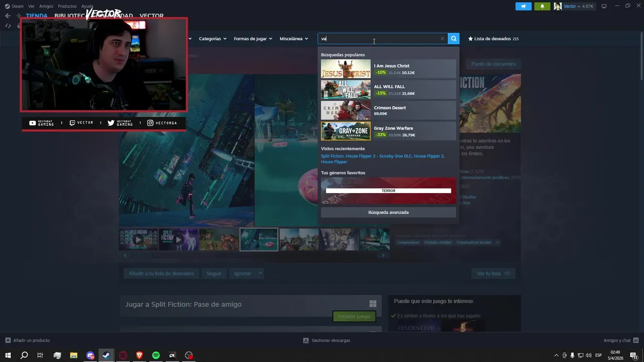
Task: Click the thumbnail strip scrollbar handle
Action: click(x=141, y=255)
